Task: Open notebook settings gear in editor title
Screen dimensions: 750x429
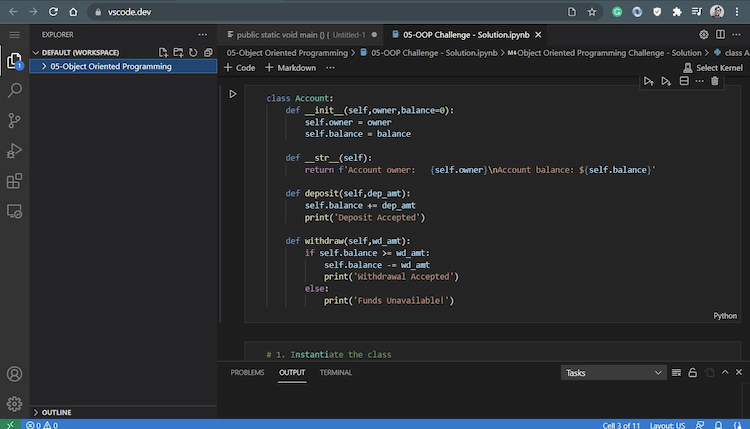Action: point(704,35)
